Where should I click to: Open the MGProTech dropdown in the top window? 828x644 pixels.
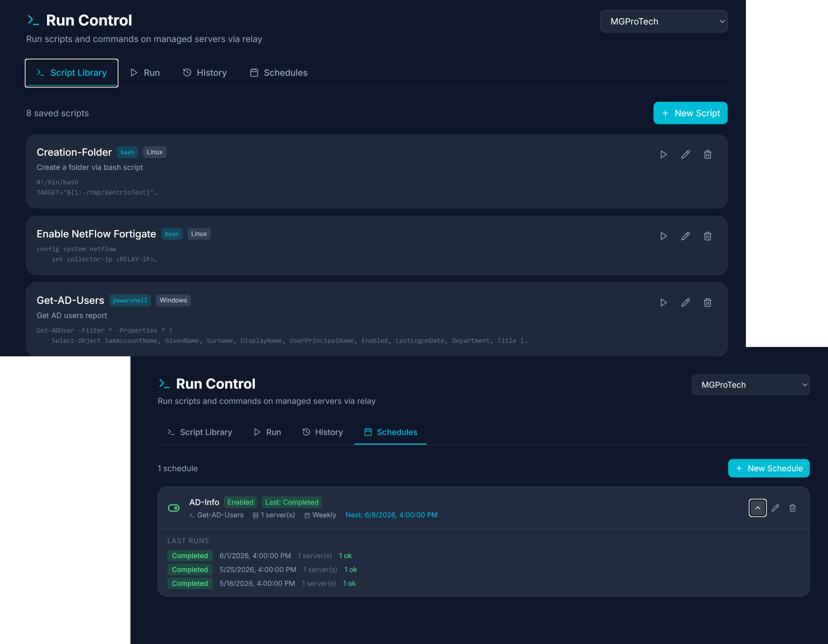pyautogui.click(x=664, y=21)
